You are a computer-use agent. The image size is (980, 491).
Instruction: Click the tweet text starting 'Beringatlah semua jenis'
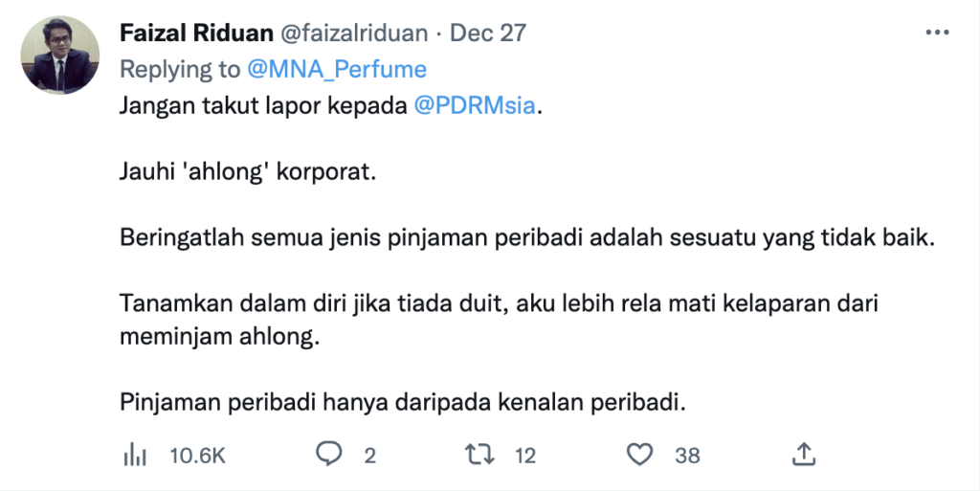(x=527, y=238)
